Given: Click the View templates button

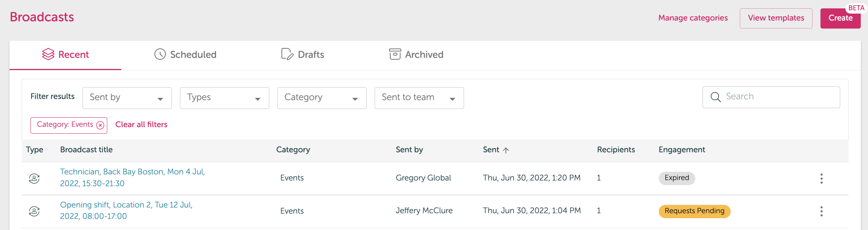Looking at the screenshot, I should point(776,18).
